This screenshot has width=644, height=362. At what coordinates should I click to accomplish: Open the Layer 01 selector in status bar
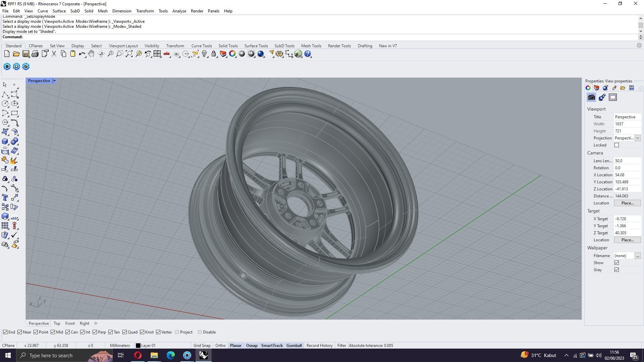click(146, 346)
